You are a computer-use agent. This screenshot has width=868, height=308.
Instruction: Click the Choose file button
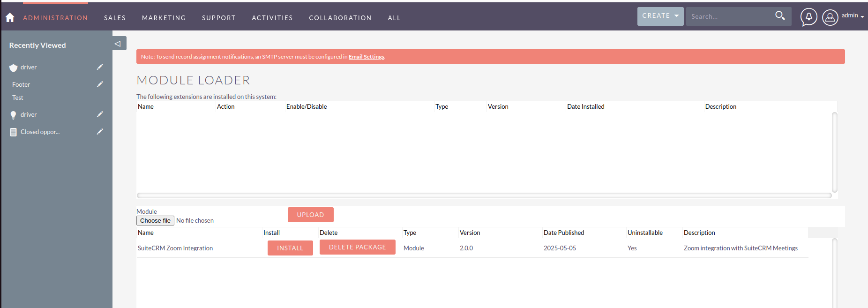click(x=155, y=221)
